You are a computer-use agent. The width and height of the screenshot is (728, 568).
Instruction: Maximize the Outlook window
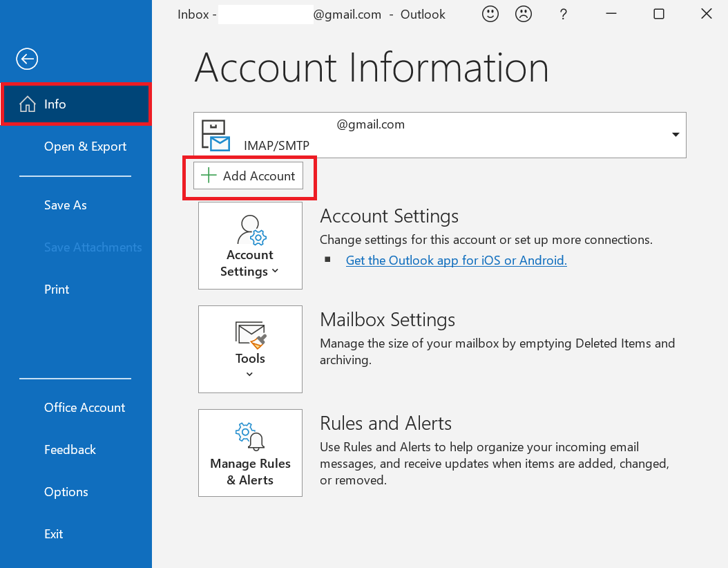(x=659, y=14)
